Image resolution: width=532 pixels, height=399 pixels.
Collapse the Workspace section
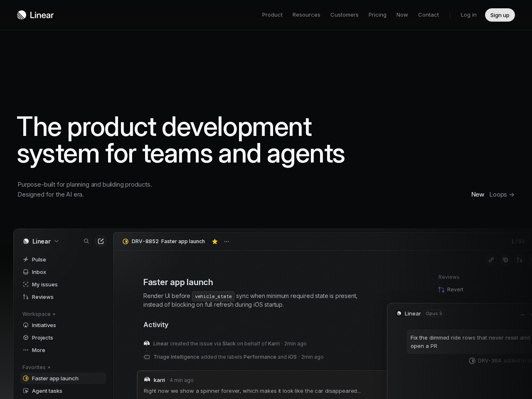pyautogui.click(x=39, y=314)
